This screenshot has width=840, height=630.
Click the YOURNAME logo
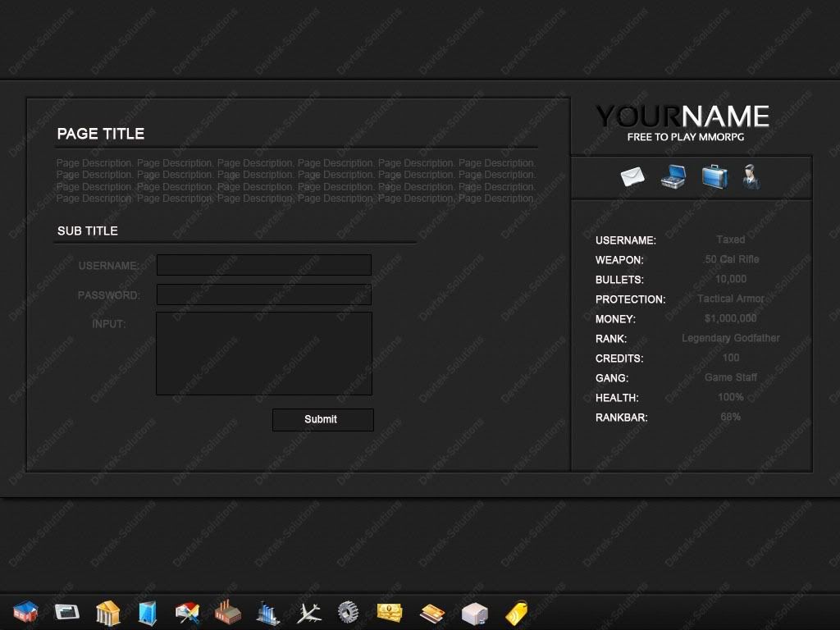pyautogui.click(x=682, y=123)
